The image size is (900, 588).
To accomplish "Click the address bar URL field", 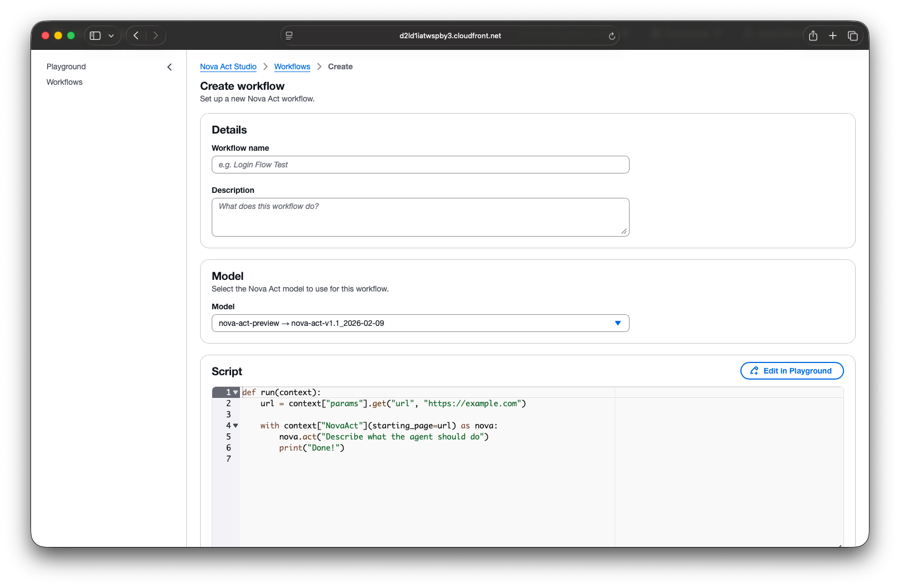I will tap(450, 35).
